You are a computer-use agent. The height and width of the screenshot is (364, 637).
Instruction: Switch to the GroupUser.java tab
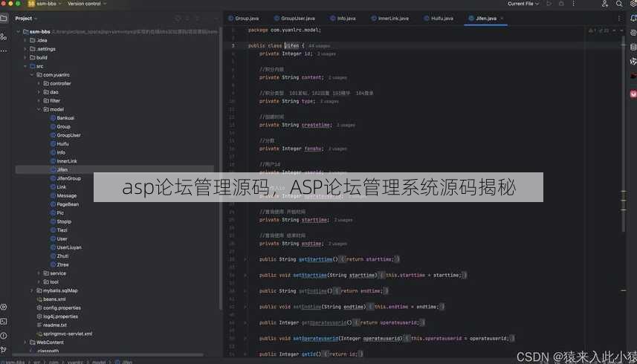294,19
